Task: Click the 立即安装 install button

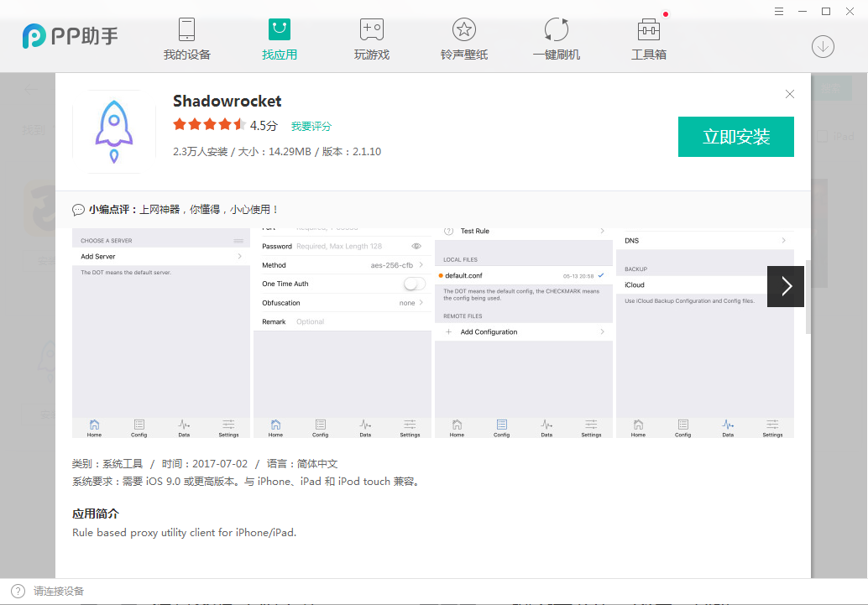Action: (x=735, y=137)
